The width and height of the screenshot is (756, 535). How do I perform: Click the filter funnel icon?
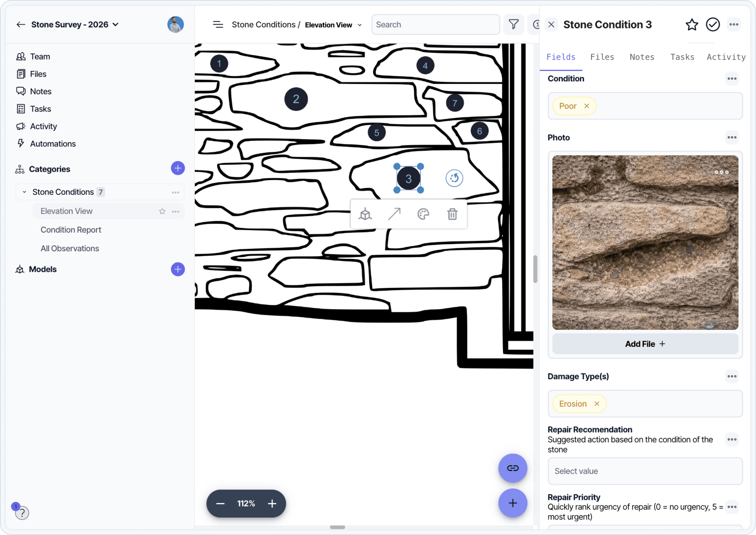pyautogui.click(x=513, y=24)
